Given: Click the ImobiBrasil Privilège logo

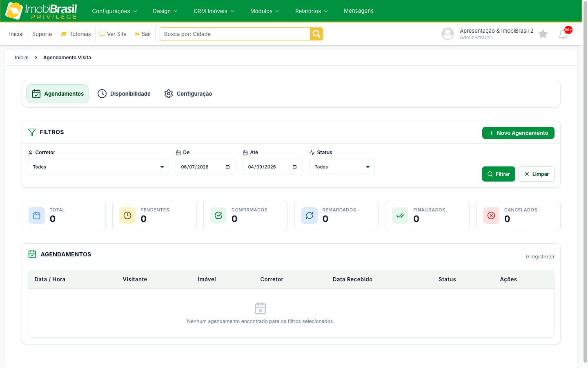Looking at the screenshot, I should pos(41,11).
